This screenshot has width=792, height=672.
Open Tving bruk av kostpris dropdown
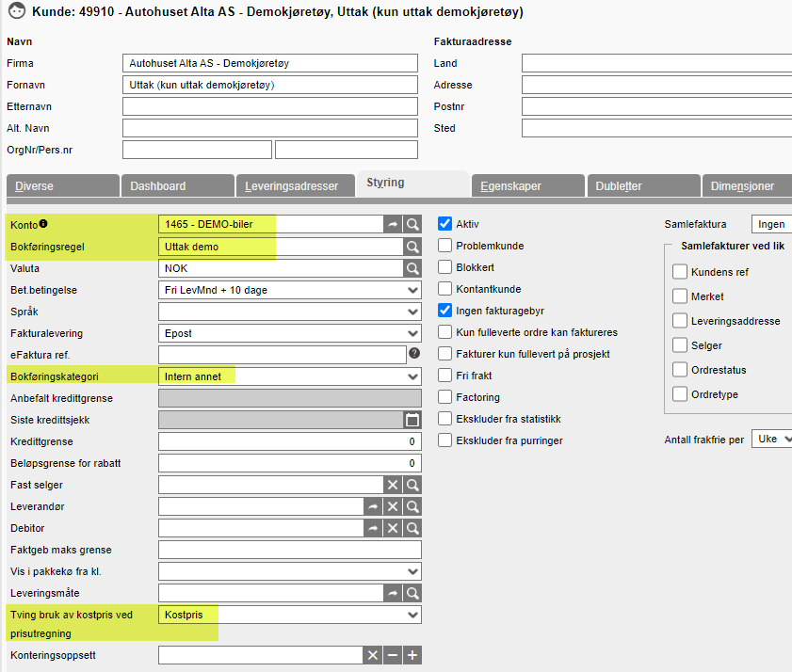pos(289,615)
